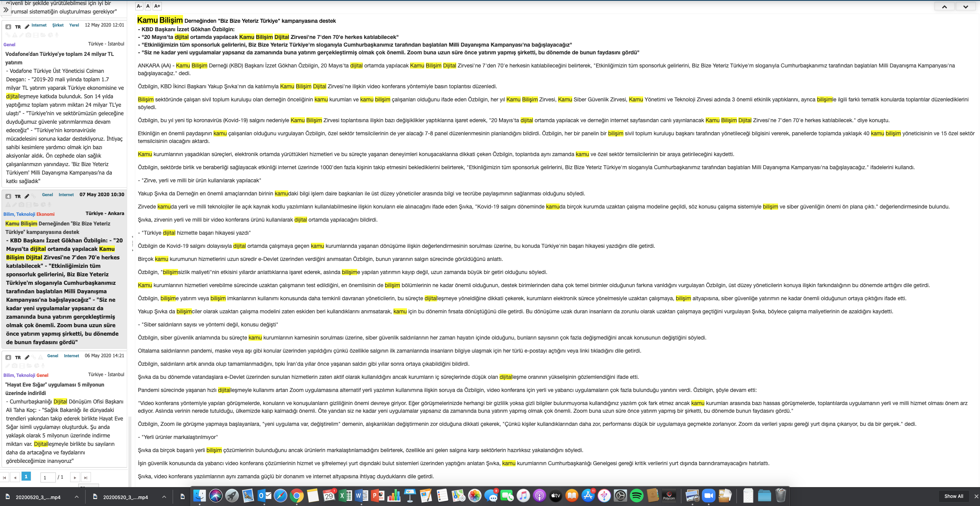Open options for first downloaded mp4
This screenshot has height=506, width=980.
tap(77, 497)
